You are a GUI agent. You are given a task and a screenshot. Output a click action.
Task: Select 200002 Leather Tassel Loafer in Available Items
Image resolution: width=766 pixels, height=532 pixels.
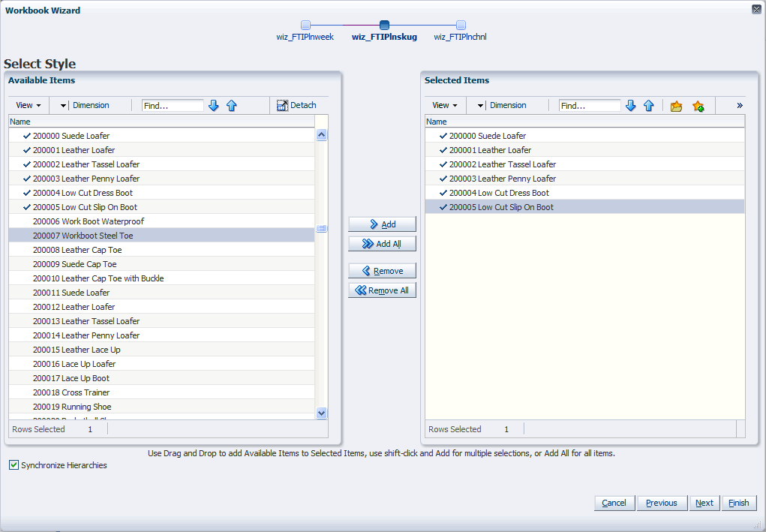pos(162,164)
